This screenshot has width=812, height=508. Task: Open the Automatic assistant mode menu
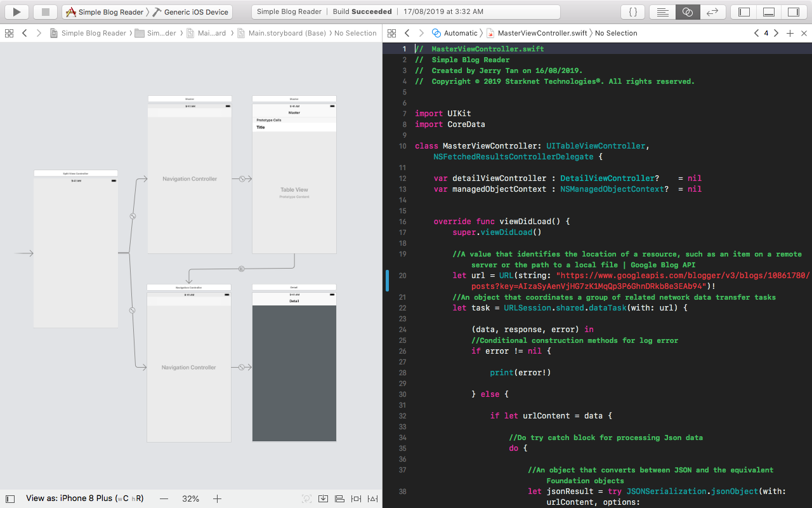[455, 33]
